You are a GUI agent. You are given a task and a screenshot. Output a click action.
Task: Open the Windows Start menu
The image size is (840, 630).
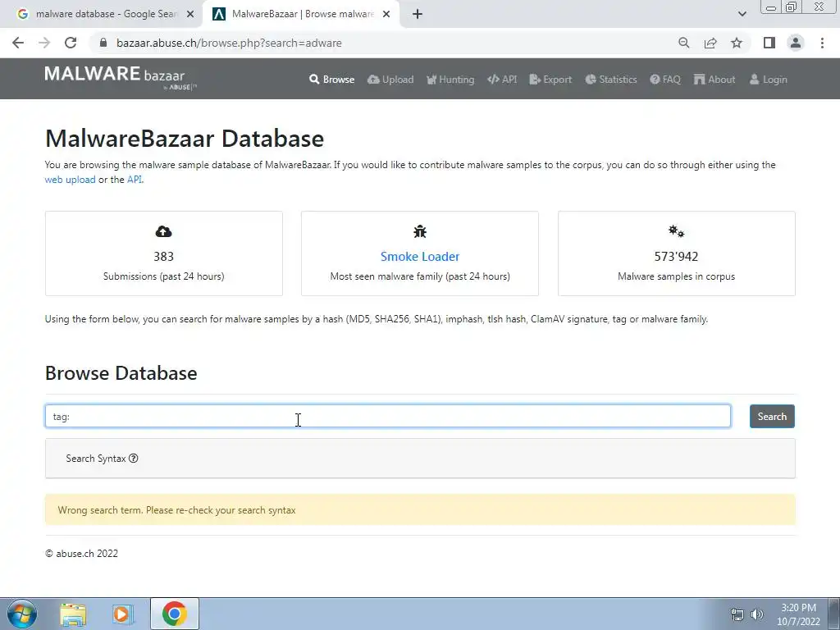[22, 614]
